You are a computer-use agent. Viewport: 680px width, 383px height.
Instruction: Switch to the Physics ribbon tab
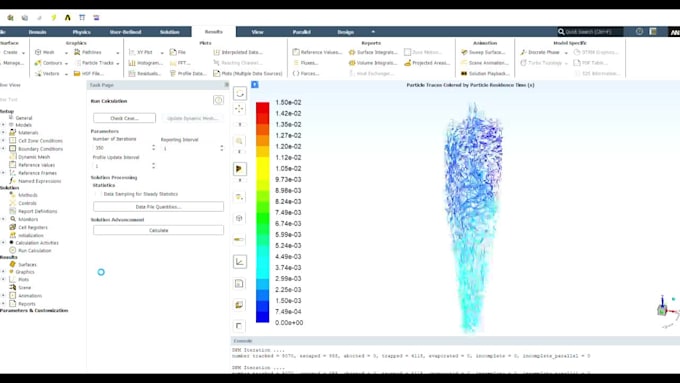click(x=82, y=32)
